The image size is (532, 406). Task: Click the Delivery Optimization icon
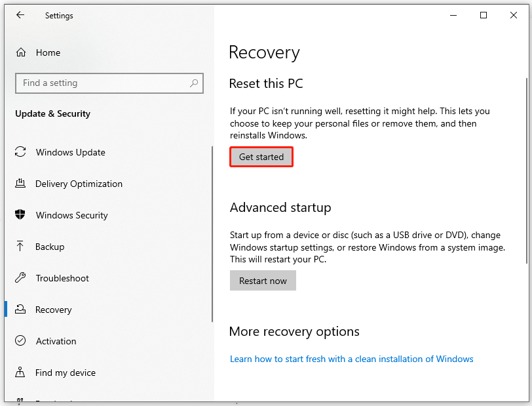pyautogui.click(x=20, y=184)
